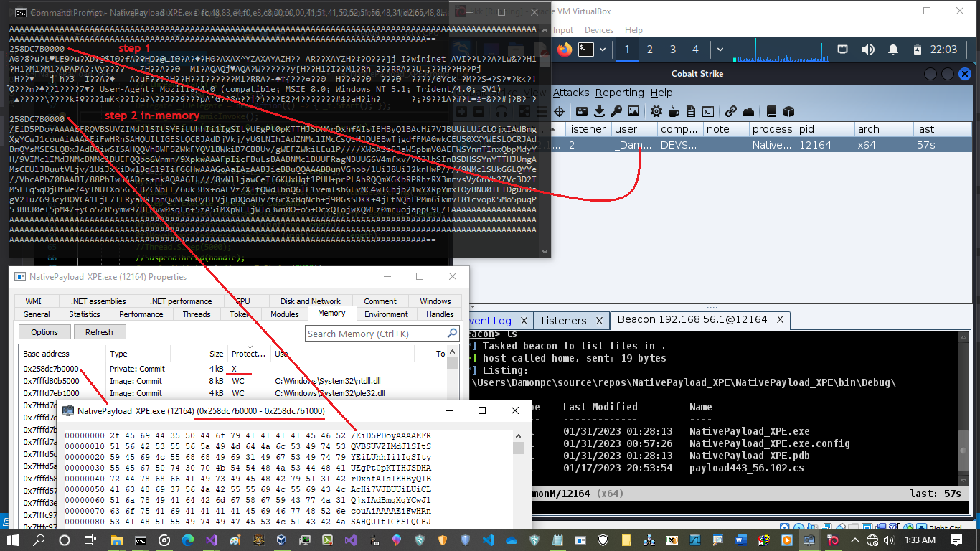Click the Cobalt Strike book icon
The height and width of the screenshot is (551, 980).
pyautogui.click(x=771, y=111)
